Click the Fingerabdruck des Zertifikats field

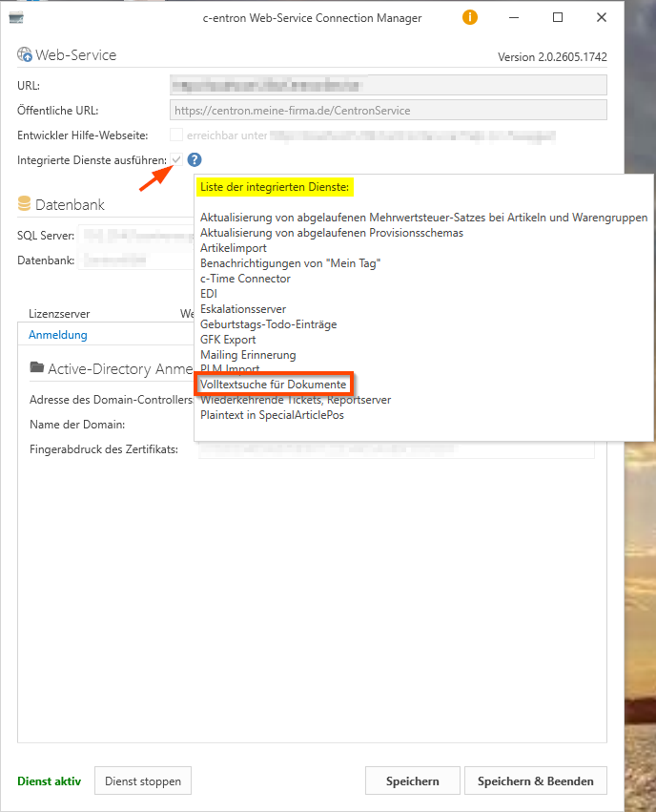tap(397, 449)
